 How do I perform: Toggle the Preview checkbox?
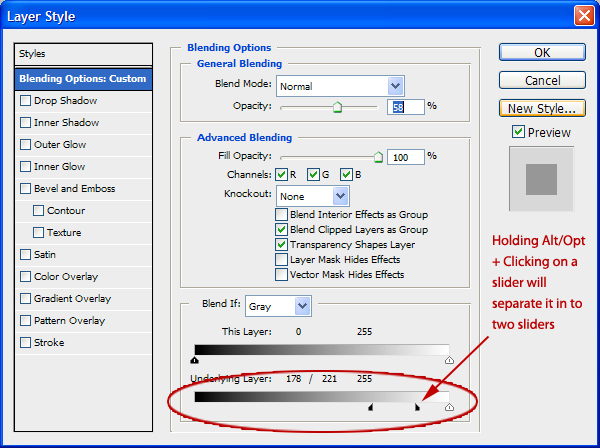(518, 132)
